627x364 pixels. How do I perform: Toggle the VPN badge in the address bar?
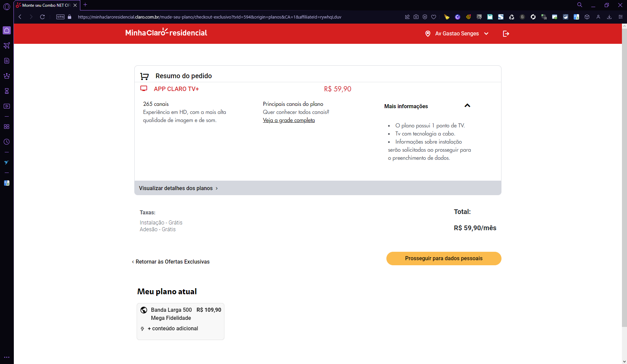click(x=60, y=17)
